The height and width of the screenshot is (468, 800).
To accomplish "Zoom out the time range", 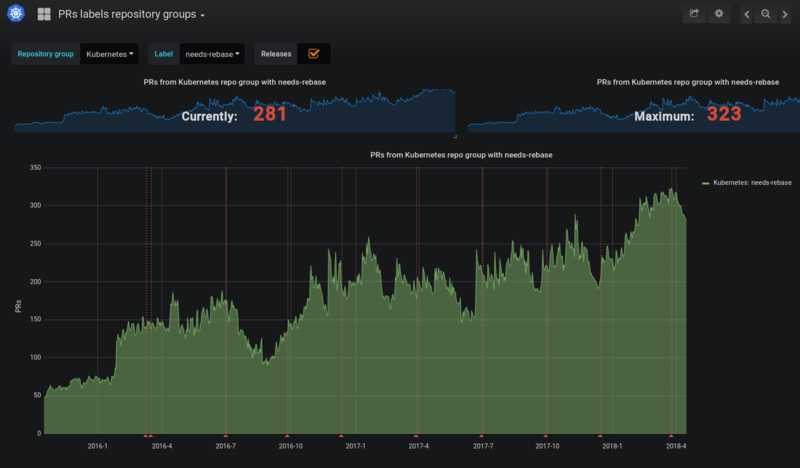I will [x=765, y=14].
